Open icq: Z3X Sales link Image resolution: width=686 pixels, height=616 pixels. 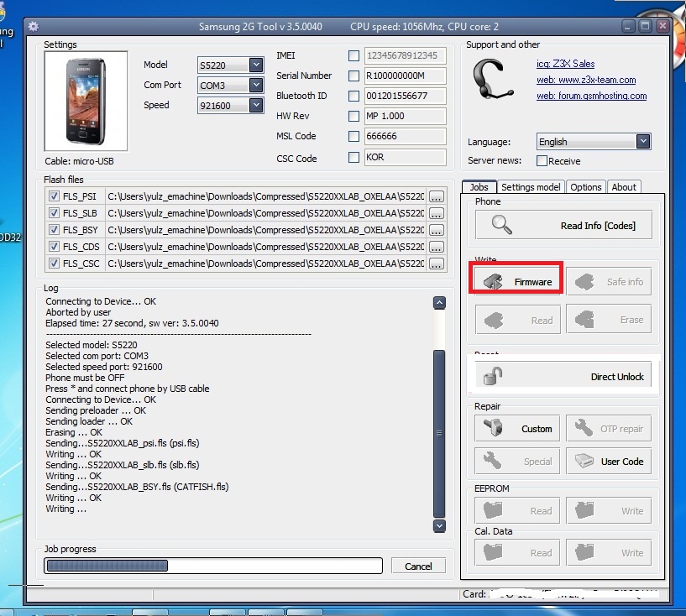[565, 64]
